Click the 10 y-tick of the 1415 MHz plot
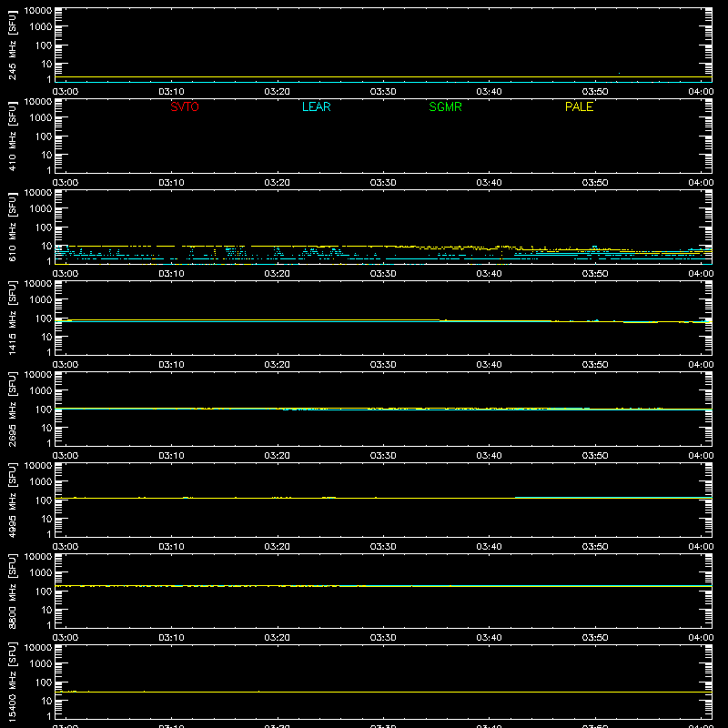This screenshot has height=728, width=728. [47, 337]
